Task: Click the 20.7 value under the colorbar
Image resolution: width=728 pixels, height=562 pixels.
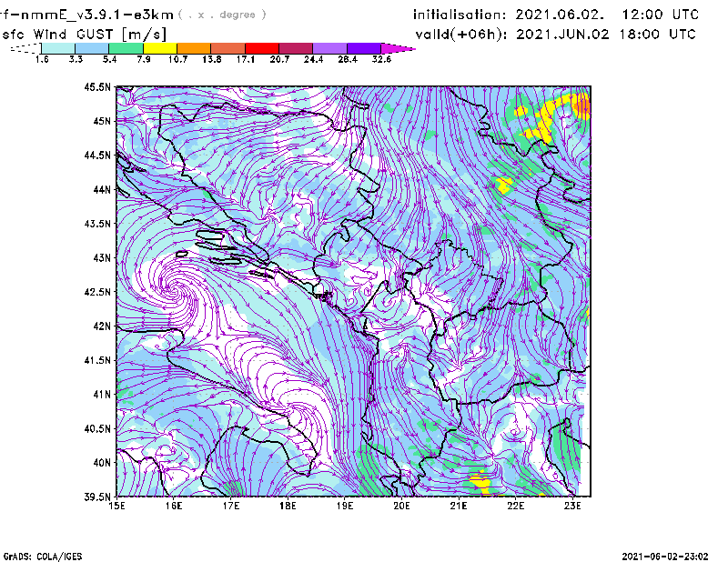Action: tap(279, 59)
